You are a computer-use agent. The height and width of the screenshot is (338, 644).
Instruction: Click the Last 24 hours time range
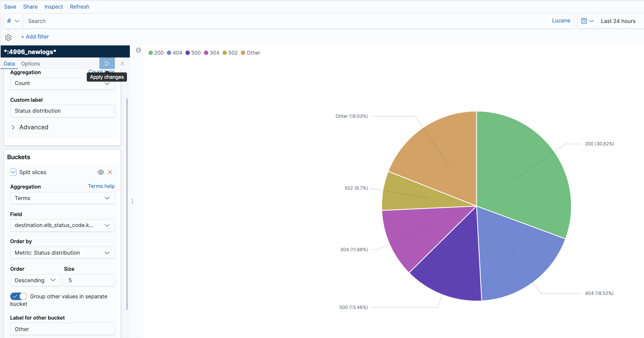coord(618,21)
